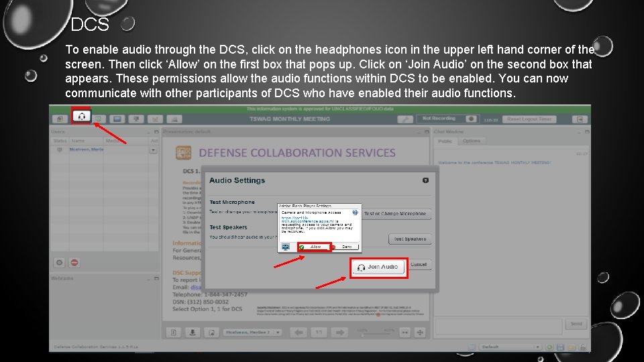Open the Default layout dropdown at bottom
Screen dimensions: 644x362
pos(510,347)
